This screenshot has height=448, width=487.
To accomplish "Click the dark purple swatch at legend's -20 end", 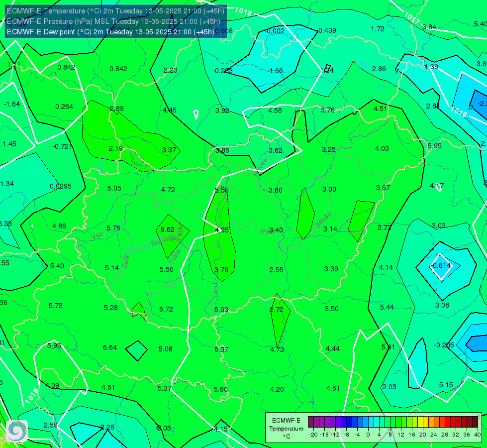I will pyautogui.click(x=310, y=422).
